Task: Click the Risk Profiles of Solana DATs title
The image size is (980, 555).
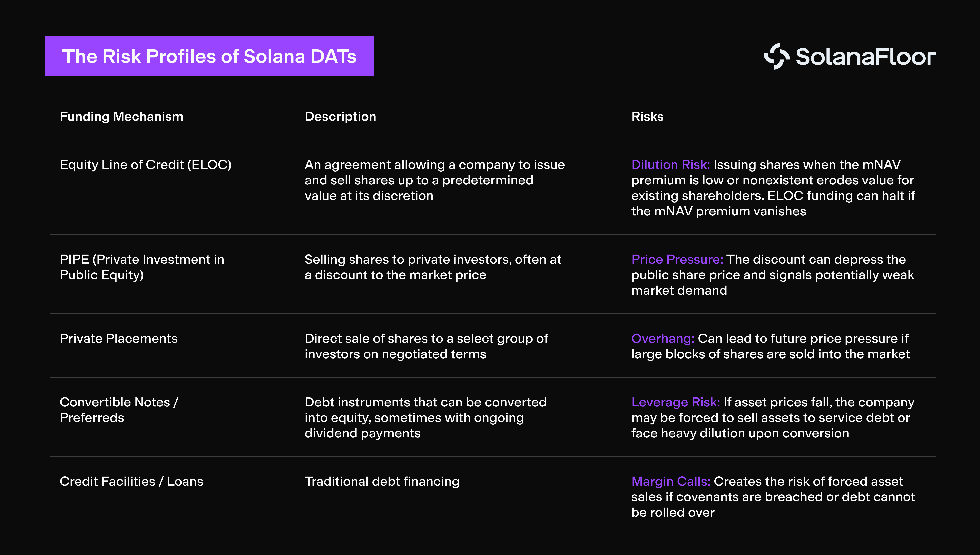Action: [209, 56]
